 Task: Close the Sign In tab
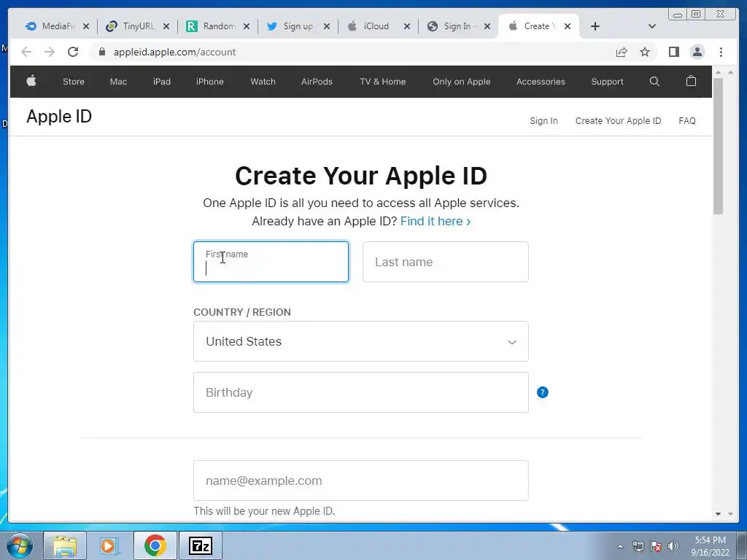coord(487,26)
